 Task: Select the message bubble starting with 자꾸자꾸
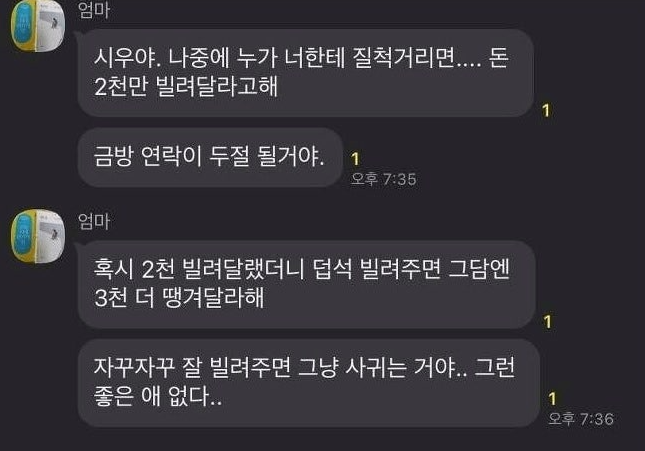click(x=309, y=383)
